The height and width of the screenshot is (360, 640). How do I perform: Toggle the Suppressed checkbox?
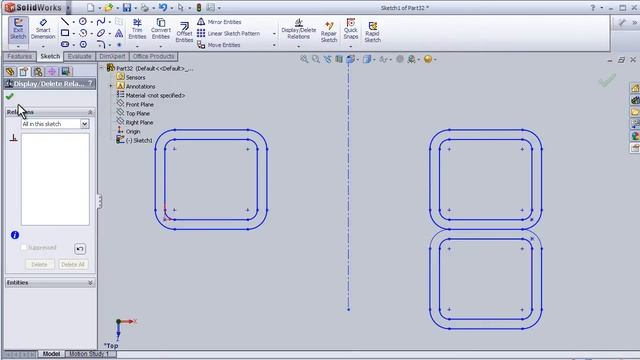(24, 247)
